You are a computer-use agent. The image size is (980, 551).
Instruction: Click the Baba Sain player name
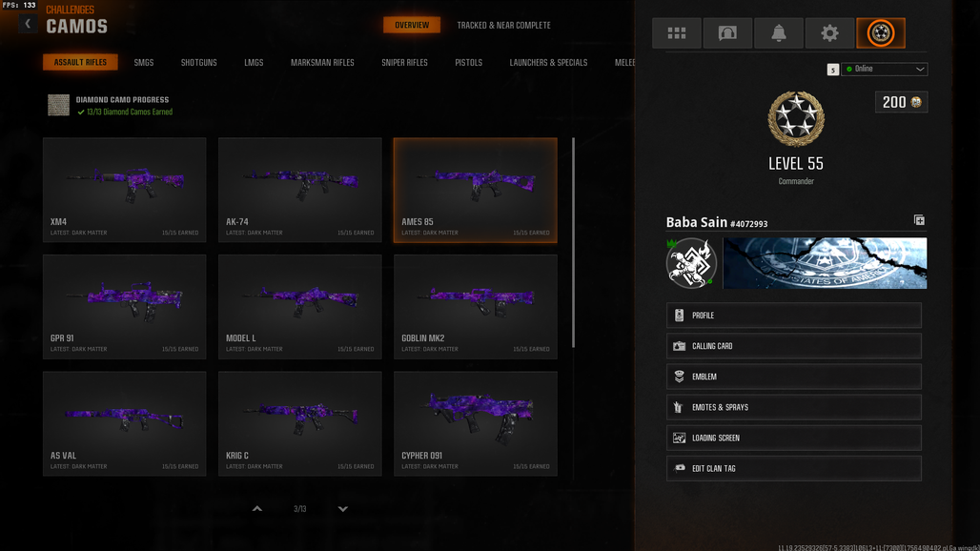point(696,222)
